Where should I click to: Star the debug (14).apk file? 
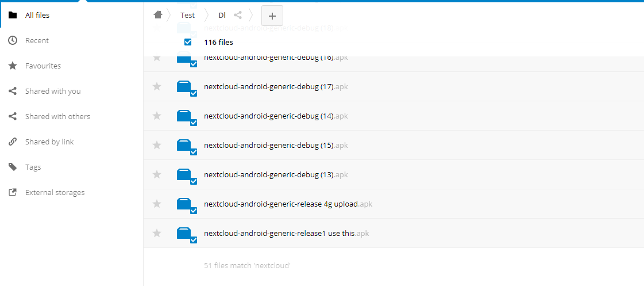156,116
